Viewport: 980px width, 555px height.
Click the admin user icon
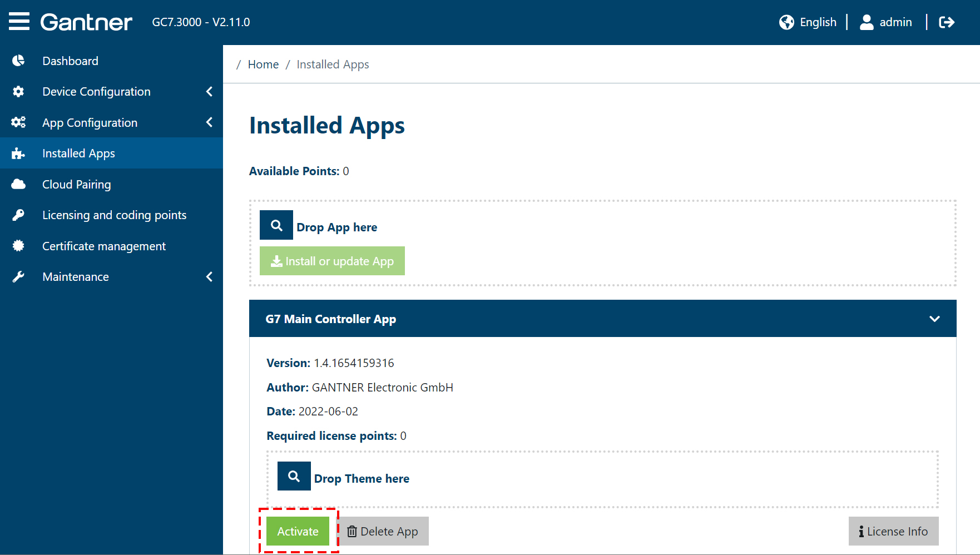pyautogui.click(x=867, y=22)
